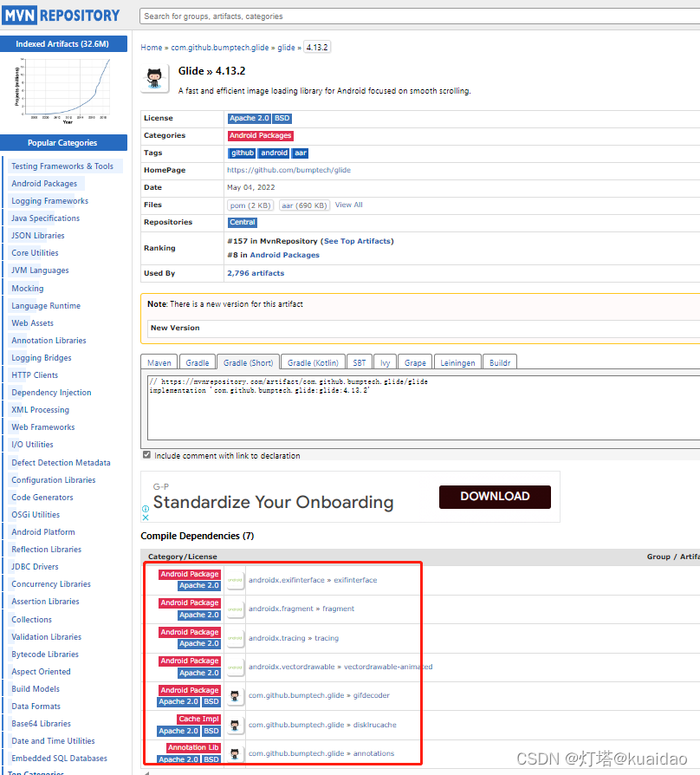Viewport: 700px width, 775px height.
Task: Click the tracing android package icon
Action: [x=235, y=638]
